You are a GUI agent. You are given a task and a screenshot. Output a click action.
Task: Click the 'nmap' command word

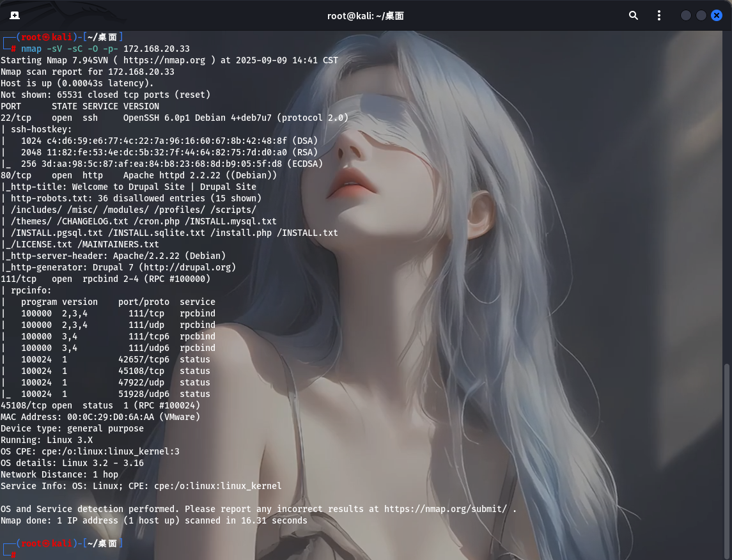pyautogui.click(x=31, y=49)
